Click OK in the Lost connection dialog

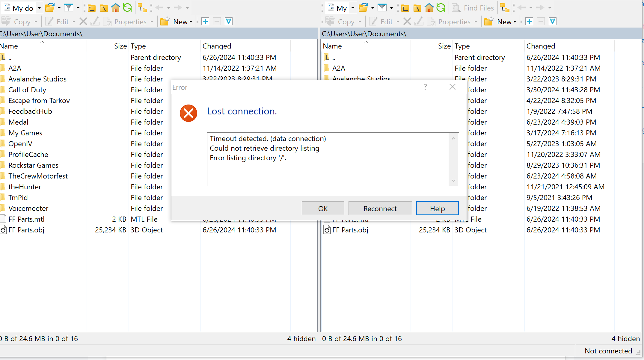323,208
